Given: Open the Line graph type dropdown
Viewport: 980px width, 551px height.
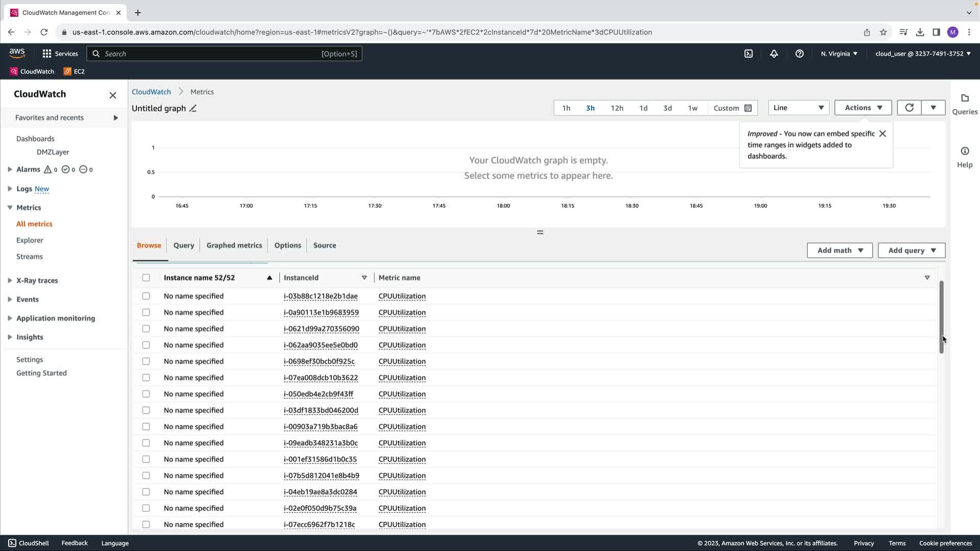Looking at the screenshot, I should (x=798, y=108).
